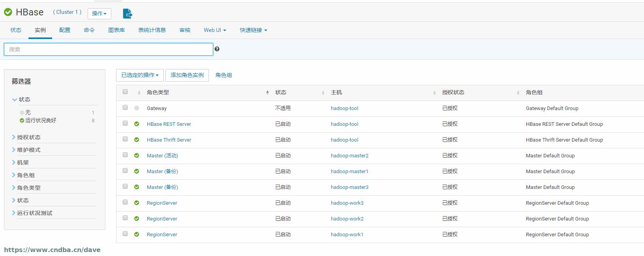Click the grey status icon for Gateway

tap(137, 108)
